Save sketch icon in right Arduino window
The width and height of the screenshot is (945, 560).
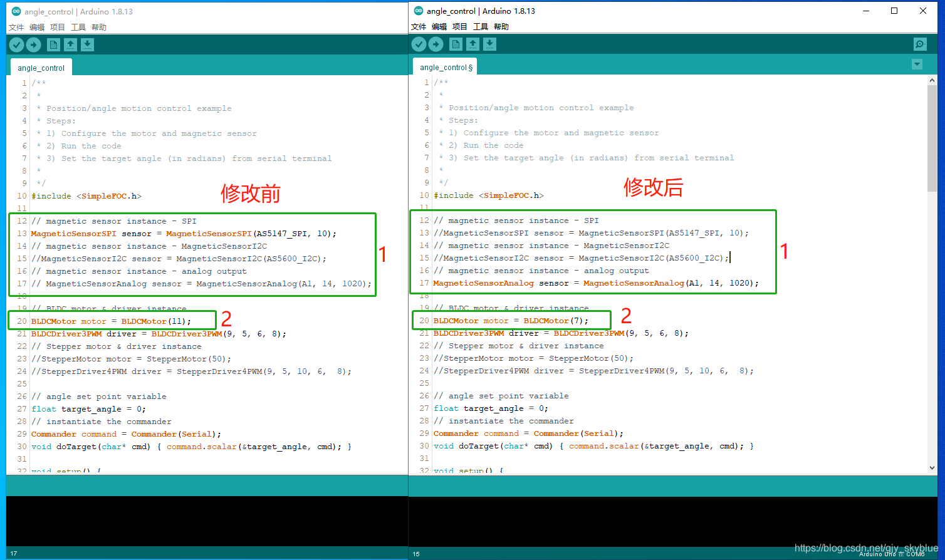pyautogui.click(x=489, y=44)
